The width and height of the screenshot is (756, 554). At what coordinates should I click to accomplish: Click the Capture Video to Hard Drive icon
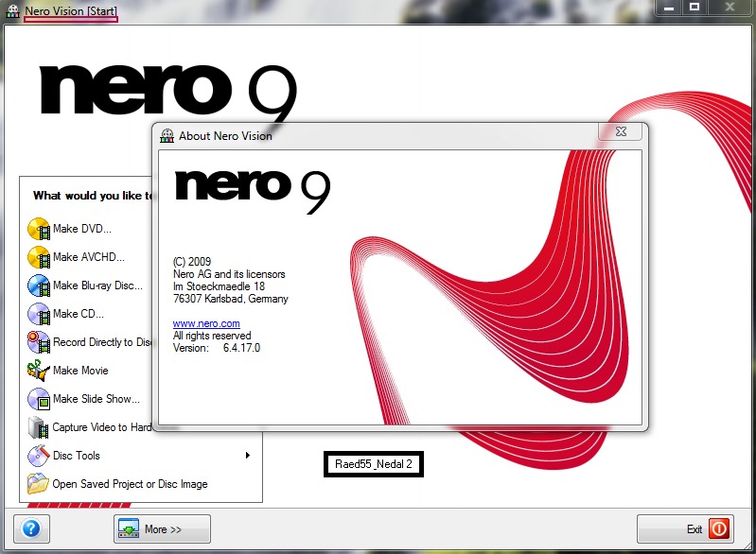point(39,427)
